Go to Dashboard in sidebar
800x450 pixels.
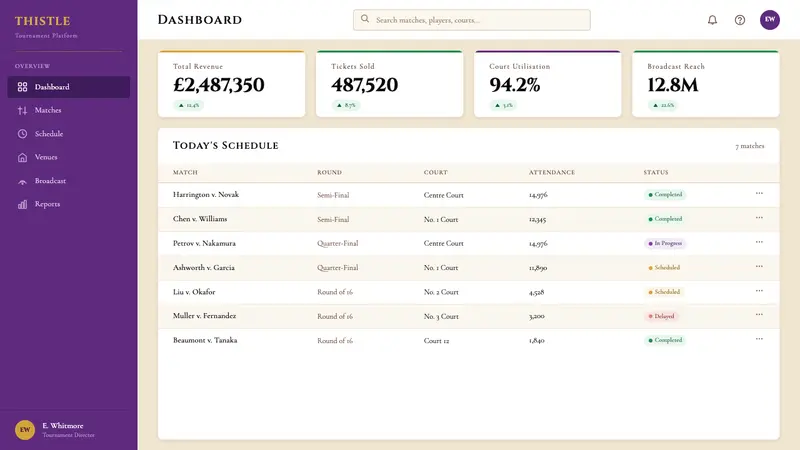[68, 87]
